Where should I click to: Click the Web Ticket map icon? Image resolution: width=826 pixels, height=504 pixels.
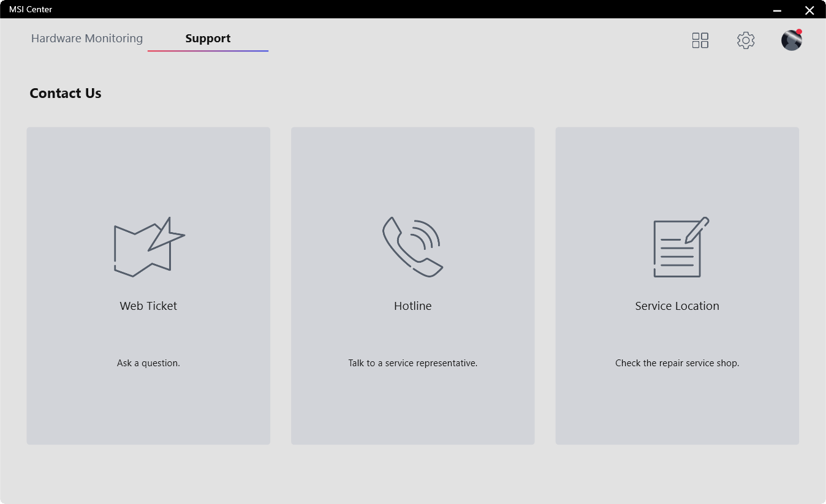tap(150, 247)
